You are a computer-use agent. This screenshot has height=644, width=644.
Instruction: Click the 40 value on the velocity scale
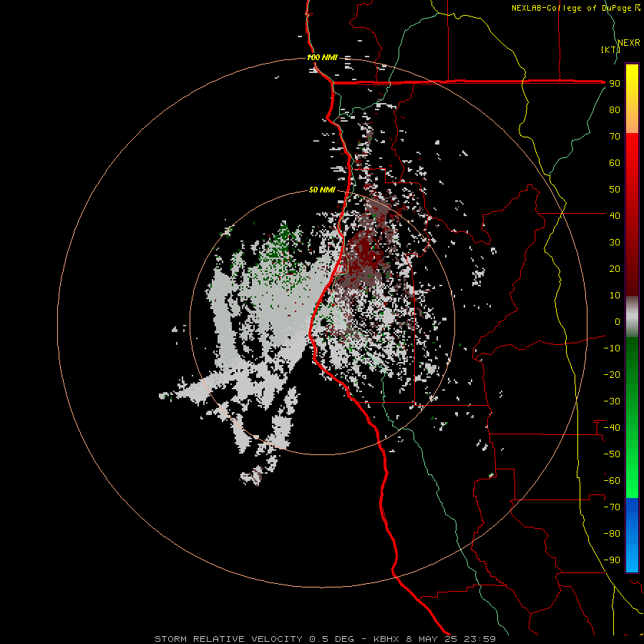click(615, 215)
